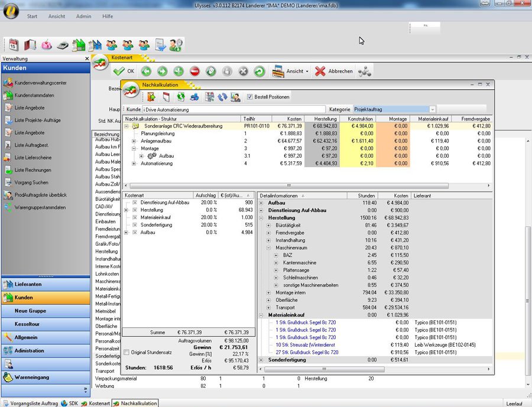Expand the Bürotätigkeit detail row

(270, 225)
